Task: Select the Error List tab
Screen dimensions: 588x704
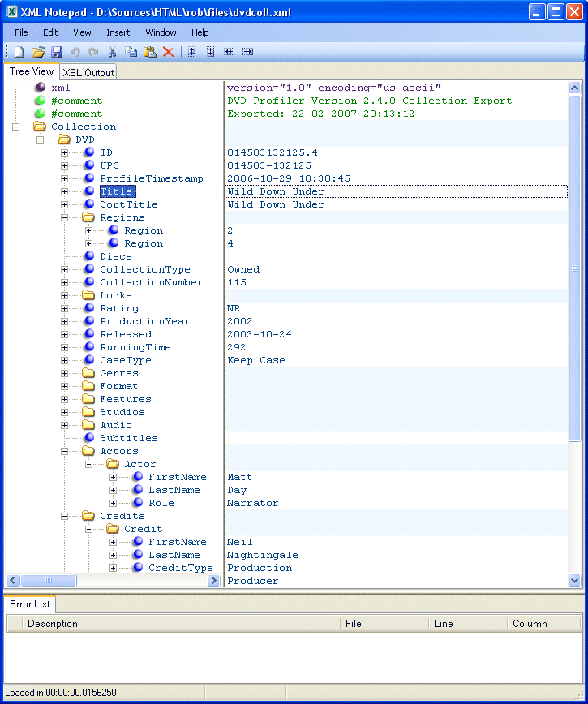Action: point(30,604)
